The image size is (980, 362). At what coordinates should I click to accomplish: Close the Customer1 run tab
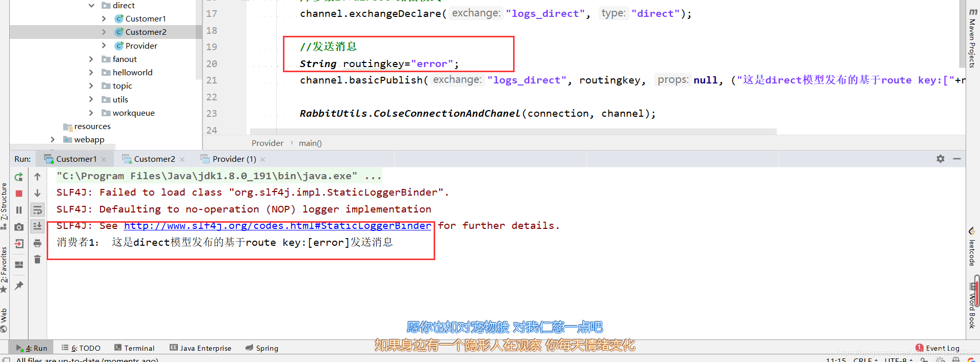[x=104, y=159]
